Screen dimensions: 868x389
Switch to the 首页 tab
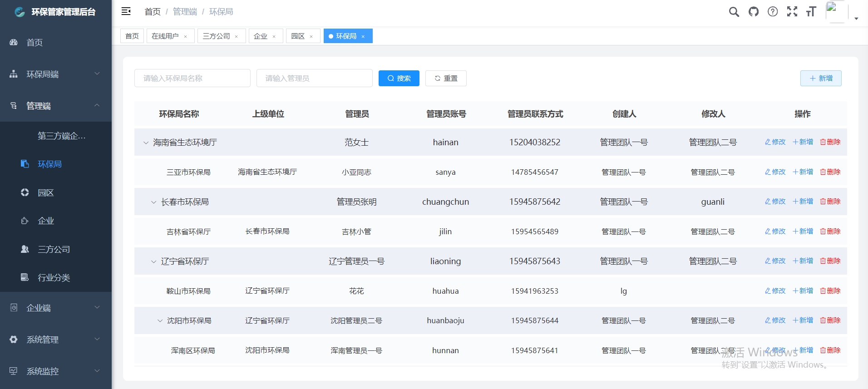(x=132, y=36)
